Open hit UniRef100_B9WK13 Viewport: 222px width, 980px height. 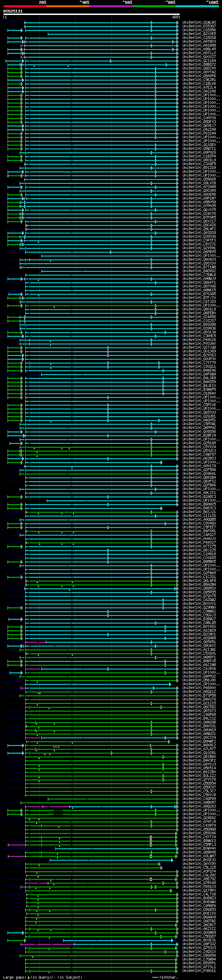(x=199, y=841)
